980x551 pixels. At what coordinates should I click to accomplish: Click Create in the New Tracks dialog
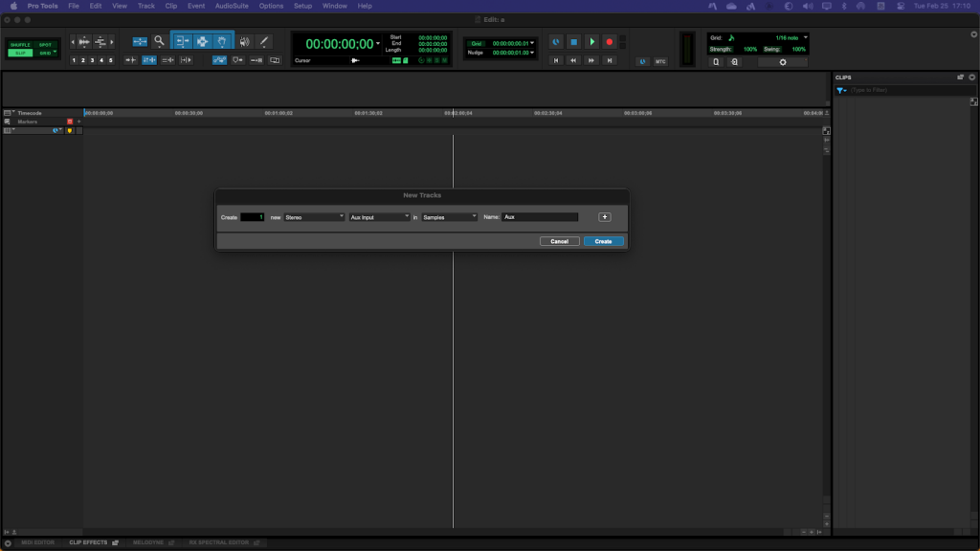pyautogui.click(x=604, y=241)
